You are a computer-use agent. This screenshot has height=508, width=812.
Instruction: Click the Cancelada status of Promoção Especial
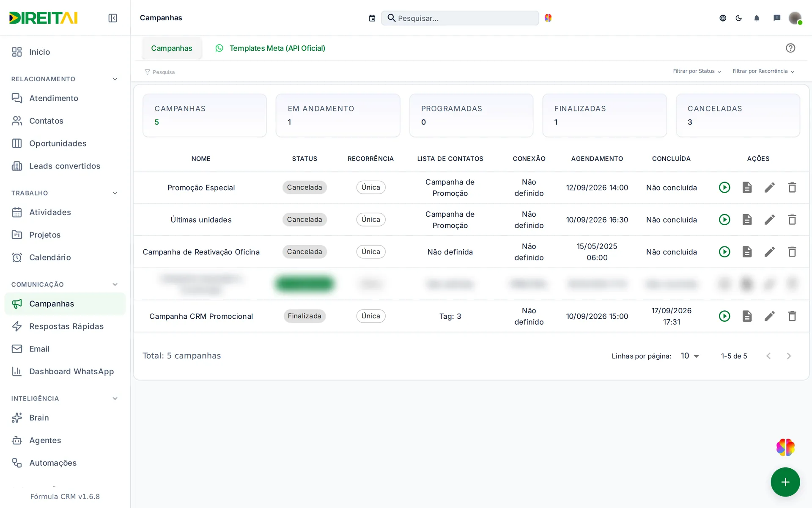(x=304, y=187)
